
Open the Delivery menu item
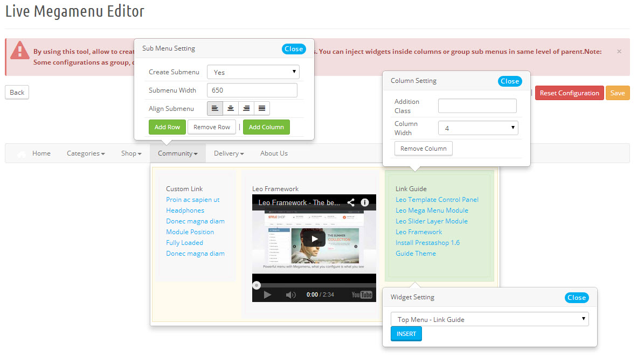pos(228,153)
